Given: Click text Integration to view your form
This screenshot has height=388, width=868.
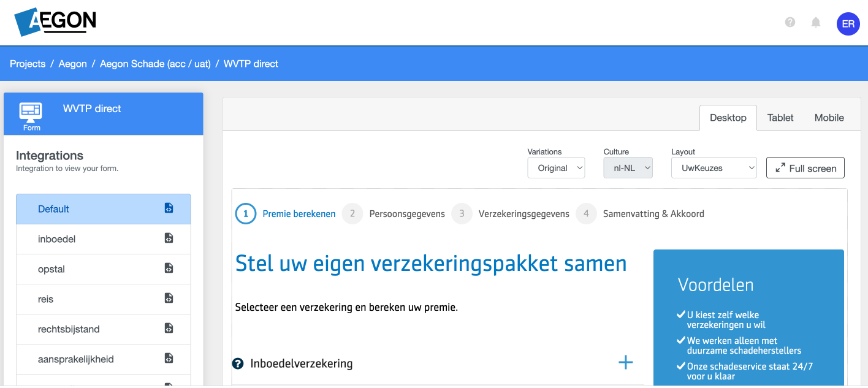Looking at the screenshot, I should [x=67, y=169].
